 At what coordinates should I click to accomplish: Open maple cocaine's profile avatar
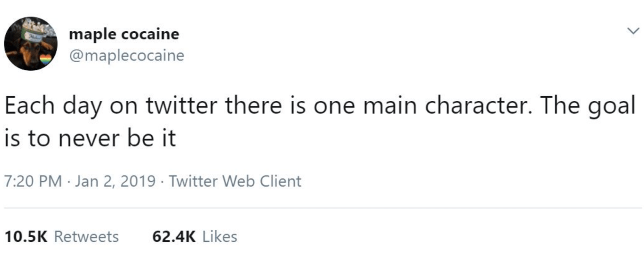click(x=30, y=44)
